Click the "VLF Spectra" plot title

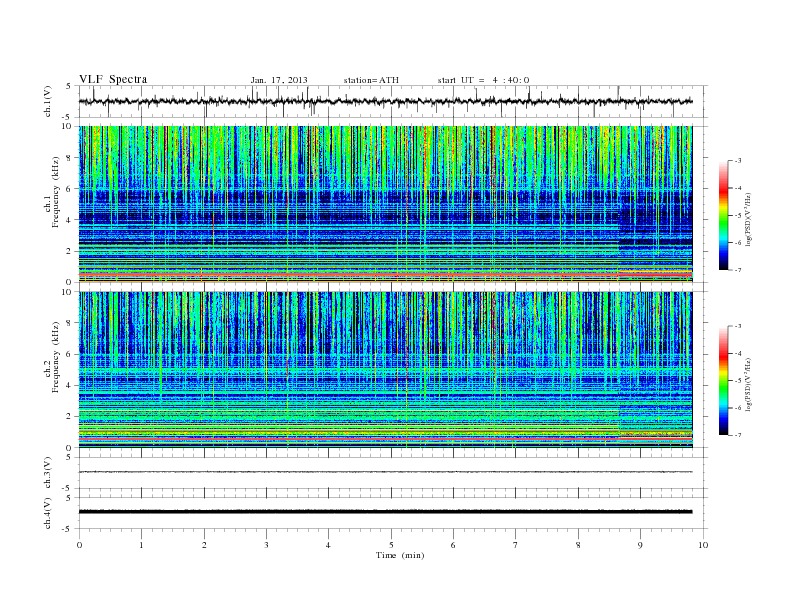[x=113, y=79]
